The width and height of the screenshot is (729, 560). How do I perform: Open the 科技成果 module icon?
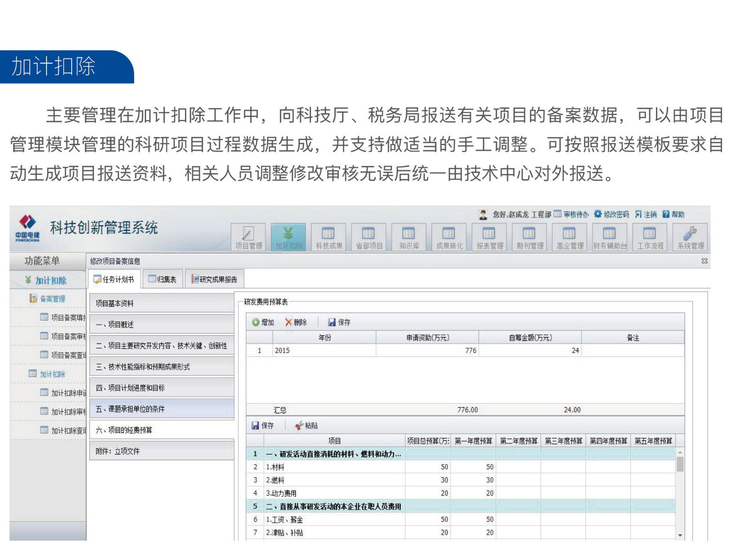(329, 237)
